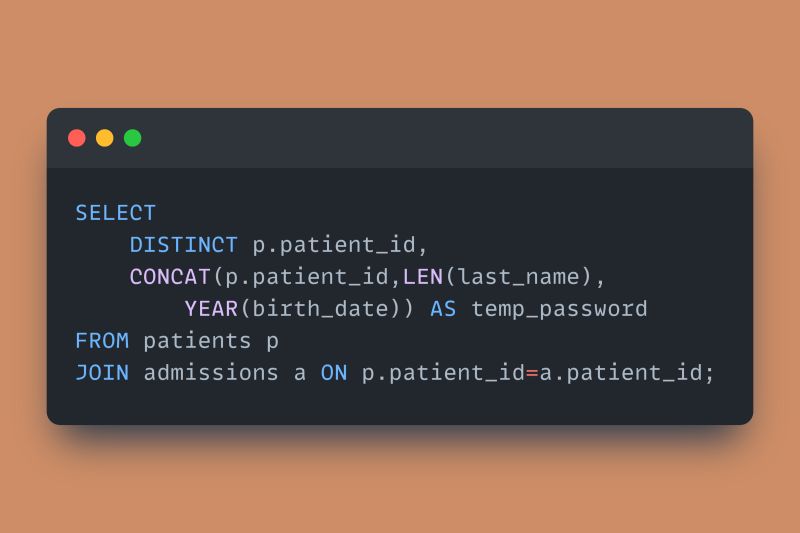Screen dimensions: 800x533
Task: Click the word admissions in the code
Action: coord(211,373)
